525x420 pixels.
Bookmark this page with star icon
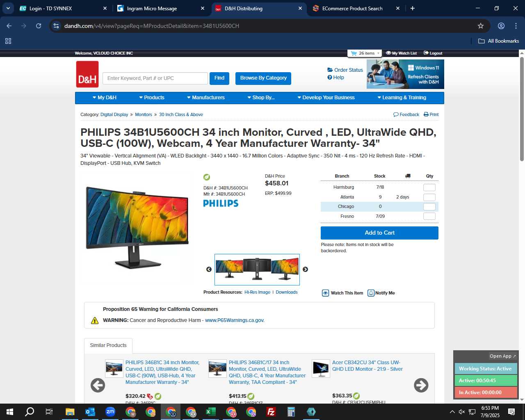481,26
